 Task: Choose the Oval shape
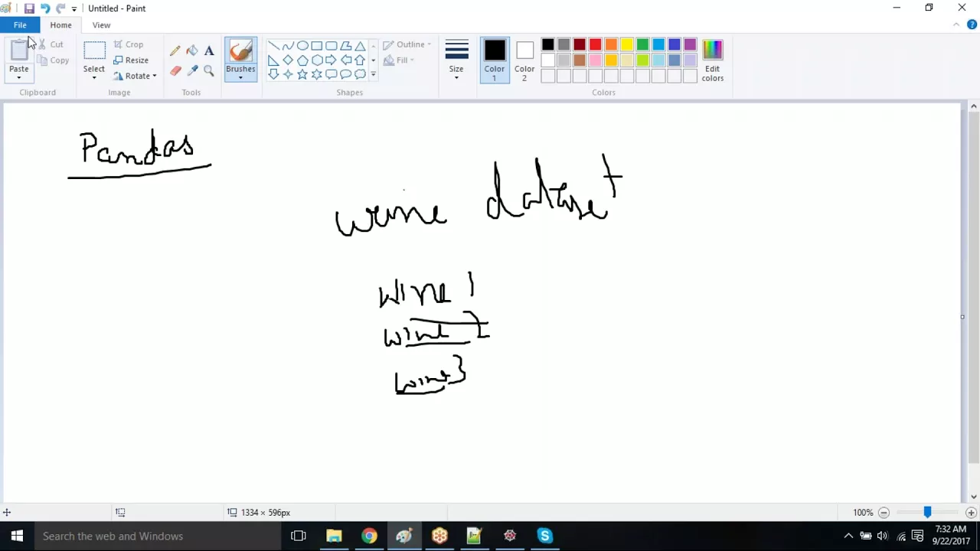pos(302,46)
